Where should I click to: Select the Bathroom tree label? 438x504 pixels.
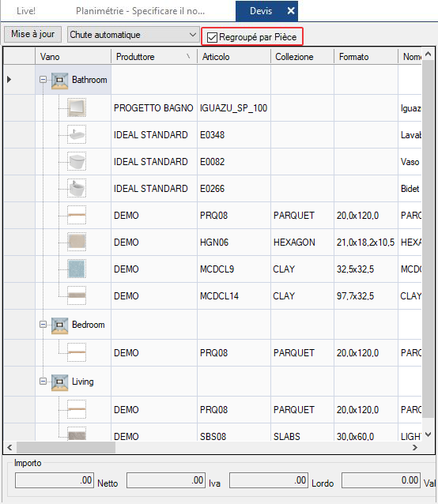pyautogui.click(x=89, y=80)
